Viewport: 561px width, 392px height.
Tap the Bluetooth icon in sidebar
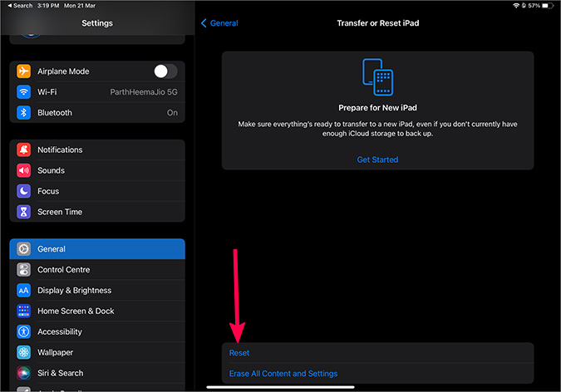point(23,113)
